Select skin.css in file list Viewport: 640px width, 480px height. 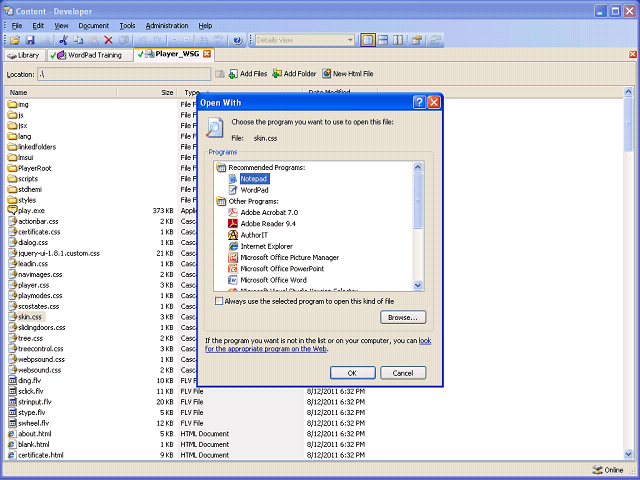27,317
